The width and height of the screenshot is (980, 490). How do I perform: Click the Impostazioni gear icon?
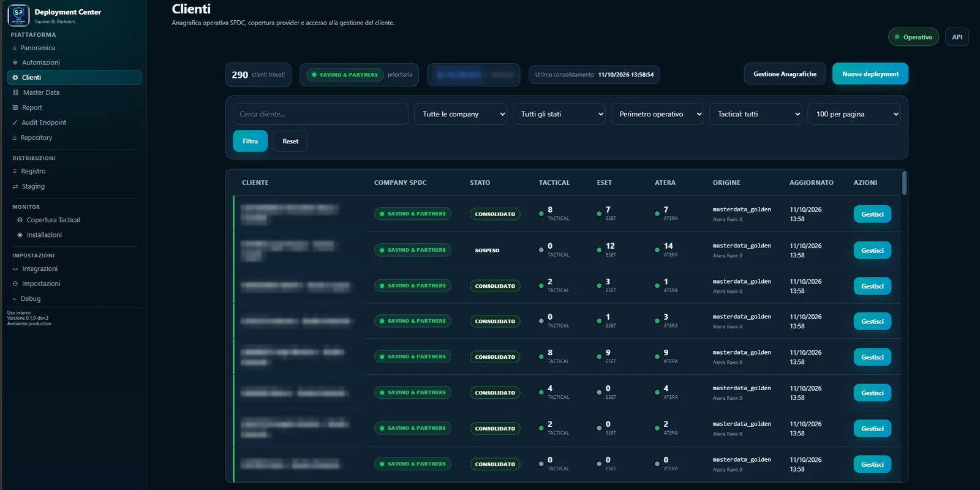(x=15, y=284)
